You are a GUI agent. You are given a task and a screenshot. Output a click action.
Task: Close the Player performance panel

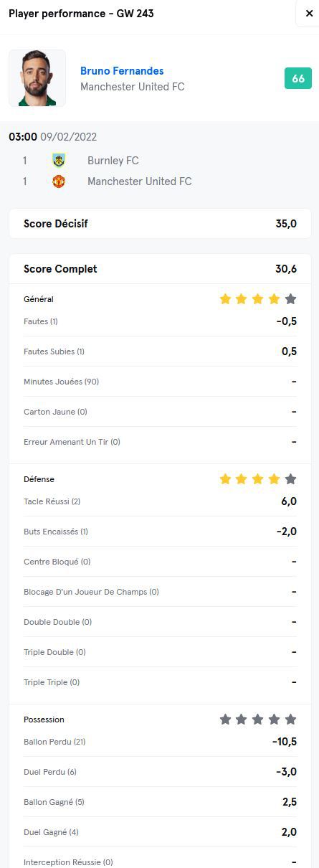click(x=309, y=13)
